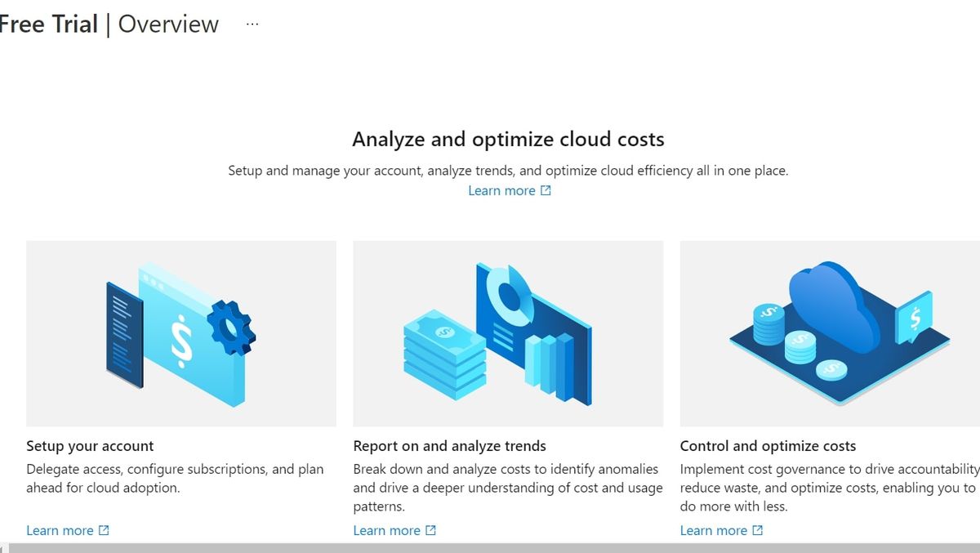Viewport: 980px width, 553px height.
Task: Click external-link icon under Report on trends
Action: click(430, 530)
